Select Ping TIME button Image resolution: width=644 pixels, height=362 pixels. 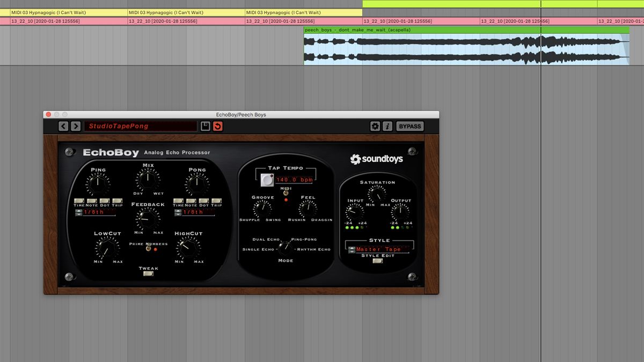(x=79, y=201)
